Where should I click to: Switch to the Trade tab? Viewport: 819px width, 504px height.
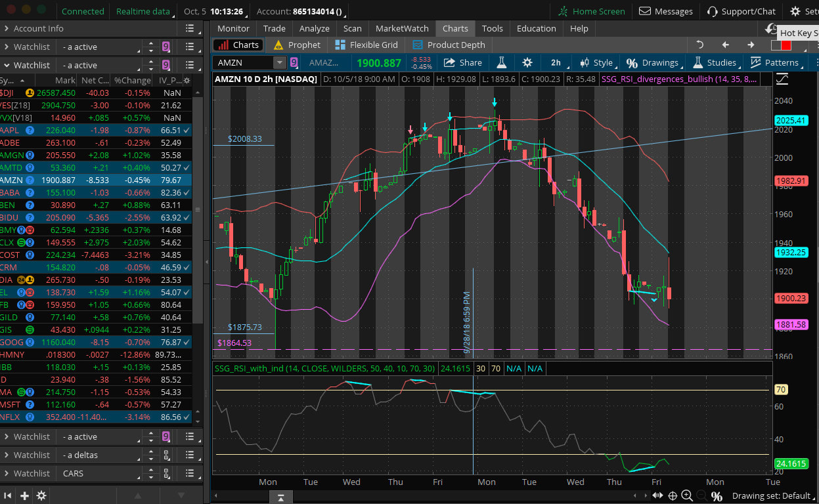(x=275, y=28)
